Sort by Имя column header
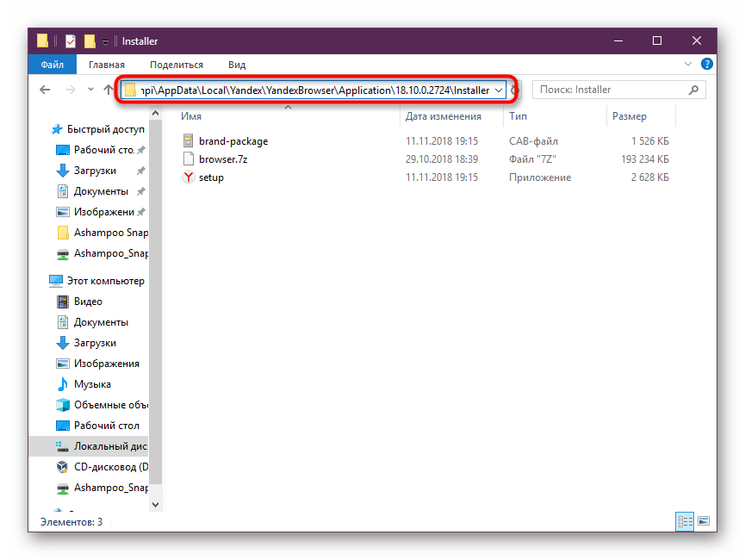745x560 pixels. click(191, 116)
